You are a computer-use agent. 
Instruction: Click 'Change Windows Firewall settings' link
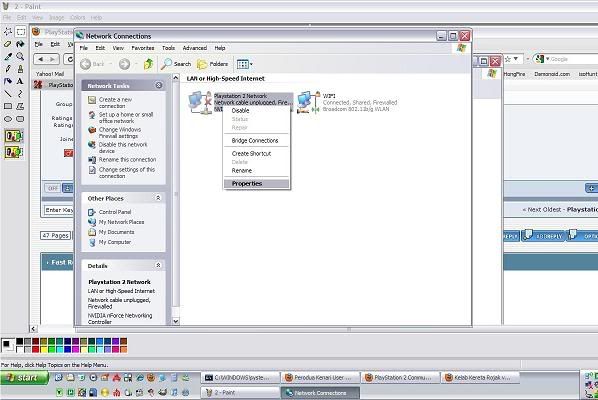120,133
